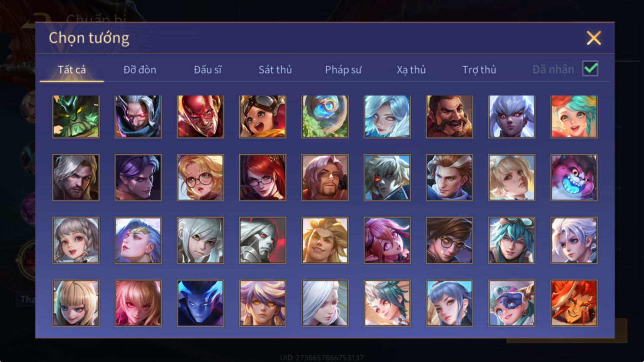Choose the red-haired woman with glasses
Image resolution: width=644 pixels, height=362 pixels.
pyautogui.click(x=263, y=178)
